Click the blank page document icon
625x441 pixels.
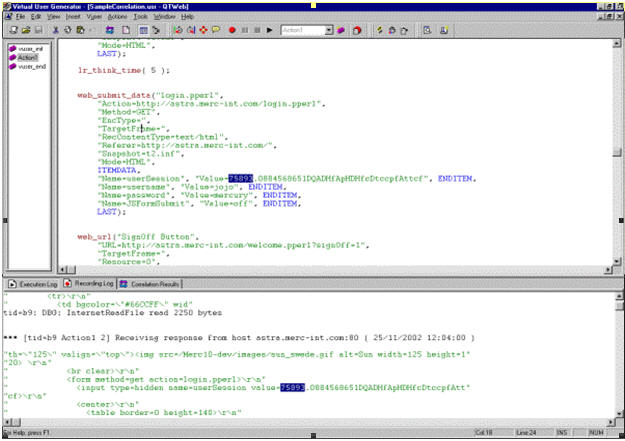[126, 30]
